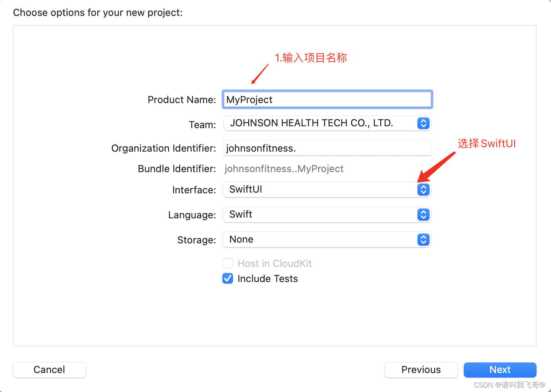Click the Organization Identifier text field
551x392 pixels.
pyautogui.click(x=327, y=148)
